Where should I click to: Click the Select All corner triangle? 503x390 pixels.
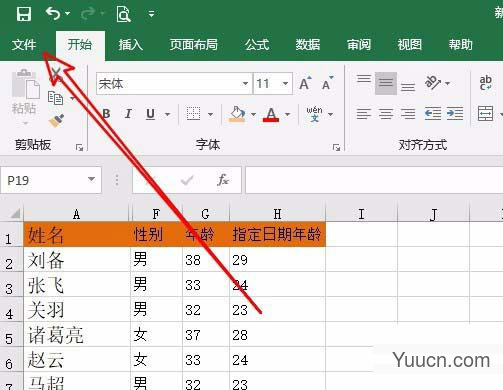point(15,213)
